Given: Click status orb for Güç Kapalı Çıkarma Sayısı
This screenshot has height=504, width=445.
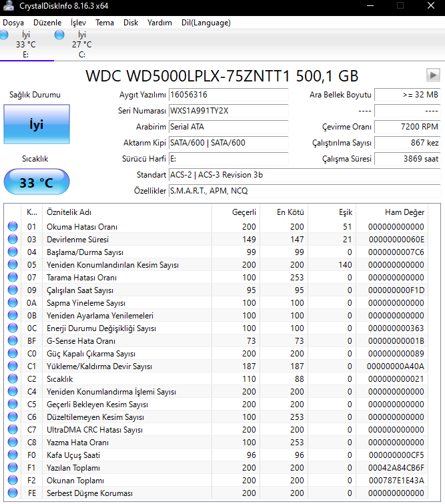Looking at the screenshot, I should [13, 354].
